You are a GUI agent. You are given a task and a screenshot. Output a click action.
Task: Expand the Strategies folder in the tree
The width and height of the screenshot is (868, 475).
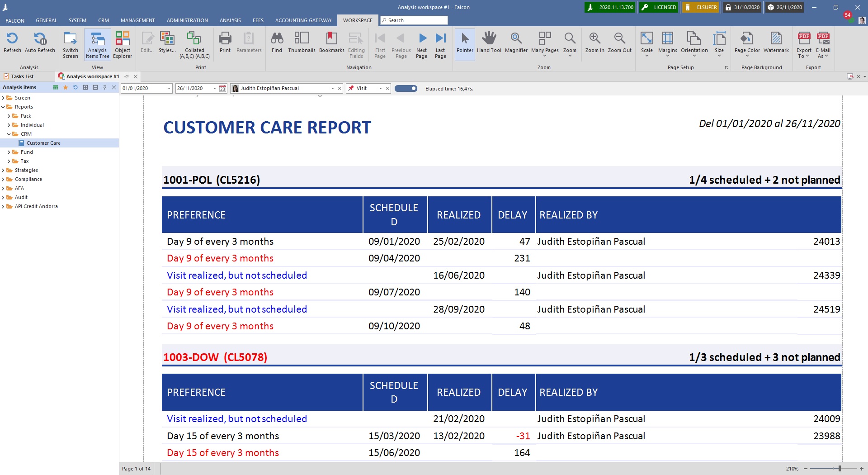(4, 170)
